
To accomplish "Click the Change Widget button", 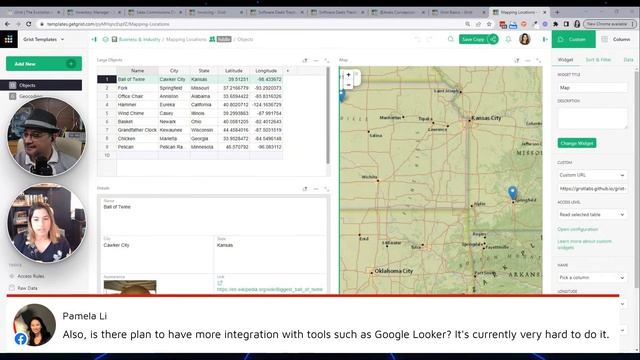I will click(x=577, y=143).
